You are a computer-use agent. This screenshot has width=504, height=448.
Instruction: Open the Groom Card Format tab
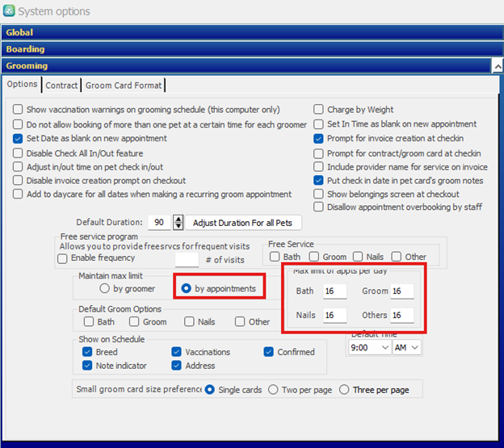(x=124, y=86)
